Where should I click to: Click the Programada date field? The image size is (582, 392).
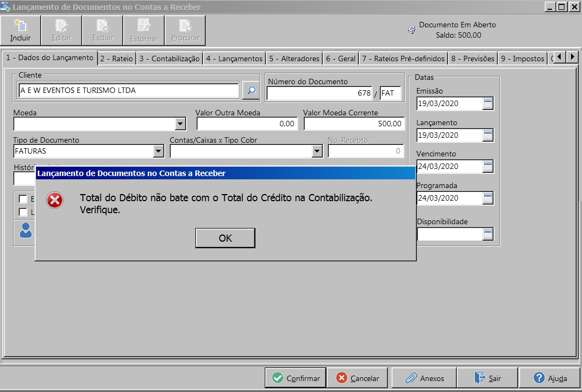(x=450, y=198)
